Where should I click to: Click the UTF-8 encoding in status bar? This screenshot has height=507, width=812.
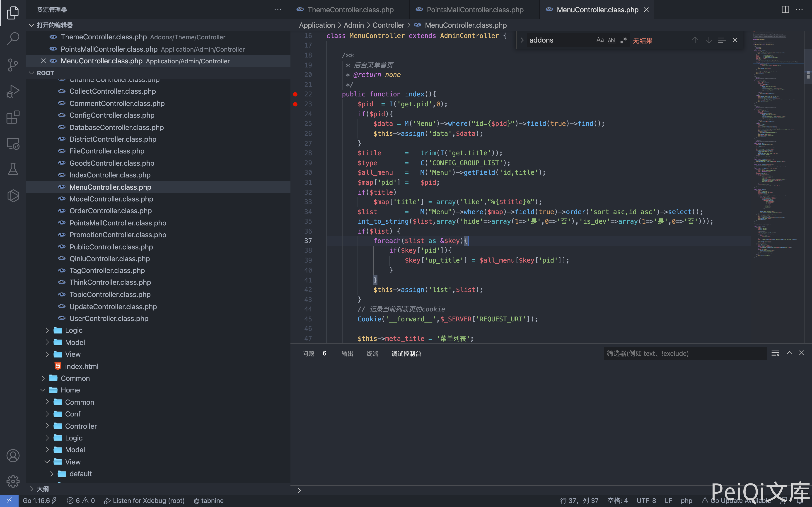click(x=646, y=501)
